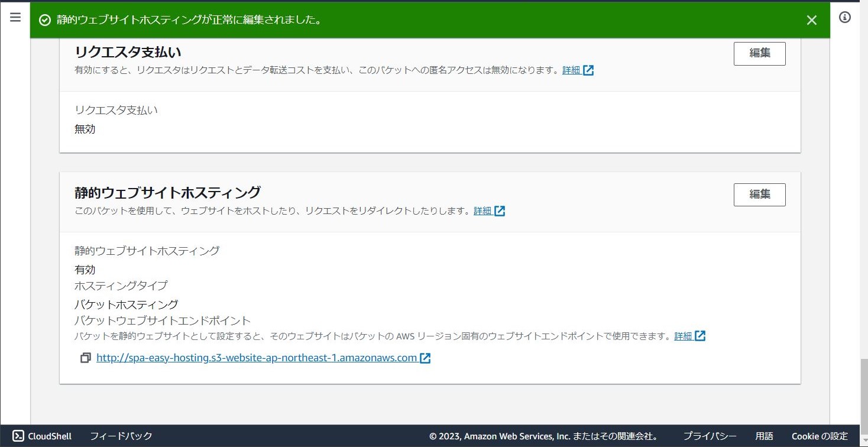This screenshot has height=447, width=868.
Task: Copy the bucket website endpoint URL
Action: (x=85, y=358)
